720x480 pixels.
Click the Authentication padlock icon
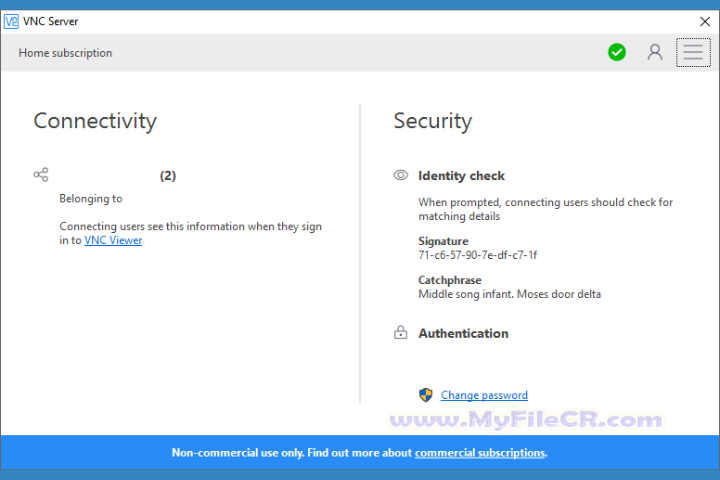[400, 333]
